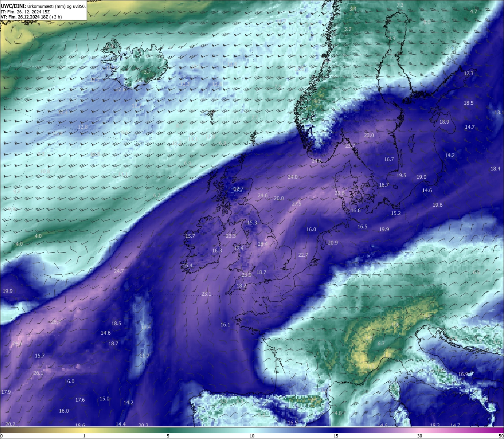This screenshot has width=504, height=439.
Task: Click the 11.4 value in the dry slot
Action: [146, 328]
